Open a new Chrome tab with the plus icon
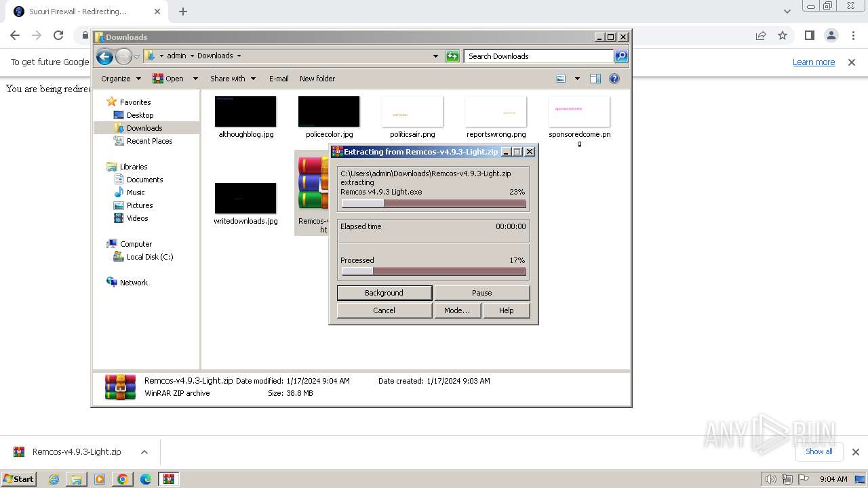The width and height of the screenshot is (868, 488). pyautogui.click(x=183, y=12)
